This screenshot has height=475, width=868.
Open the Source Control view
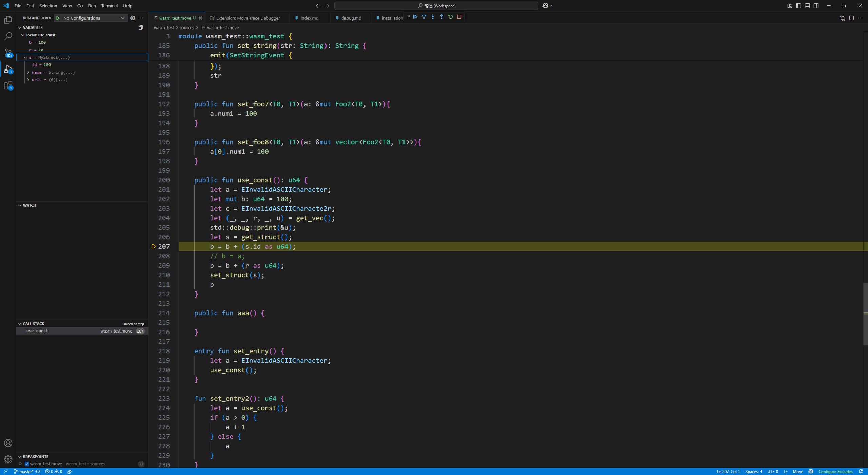(x=8, y=53)
